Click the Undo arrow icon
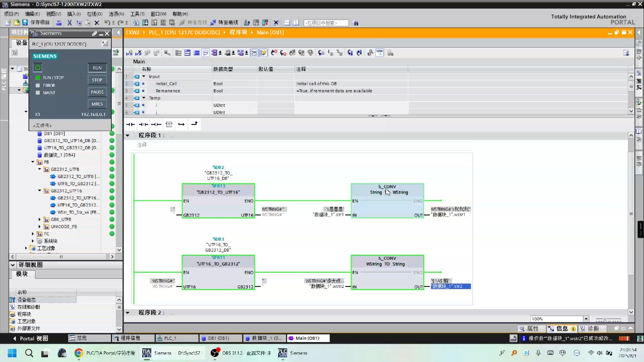The image size is (644, 362). (x=107, y=22)
